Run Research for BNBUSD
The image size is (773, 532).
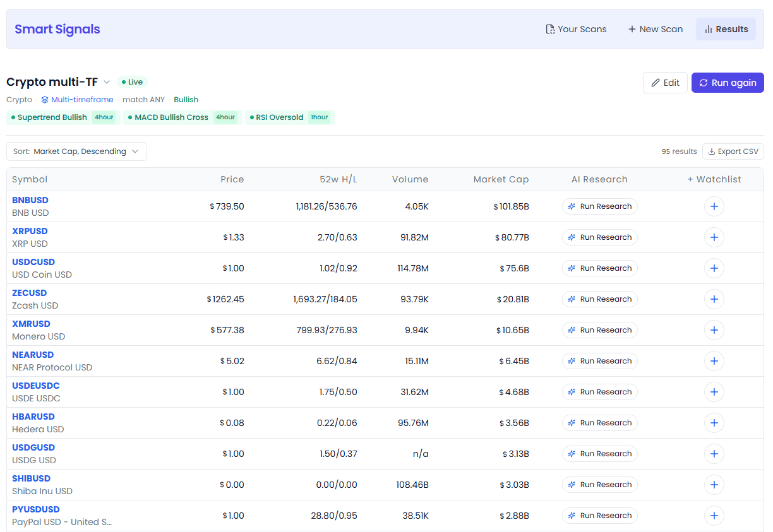pos(600,206)
